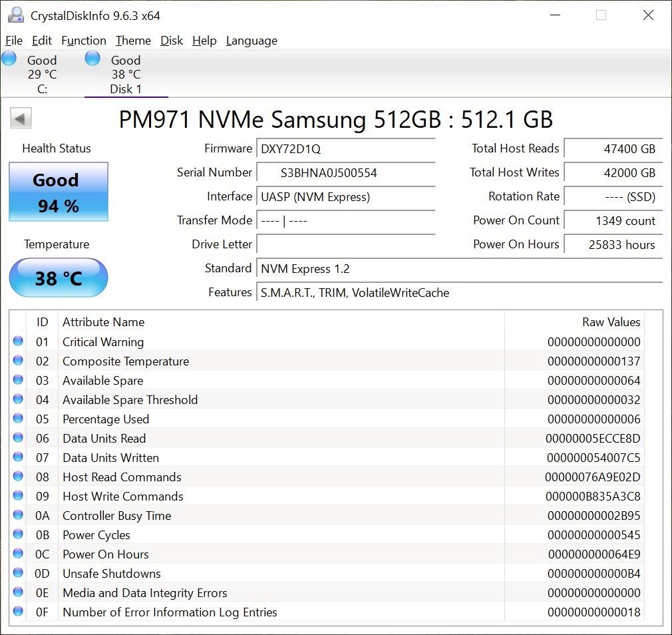Select the Composite Temperature attribute name
672x635 pixels.
coord(126,361)
